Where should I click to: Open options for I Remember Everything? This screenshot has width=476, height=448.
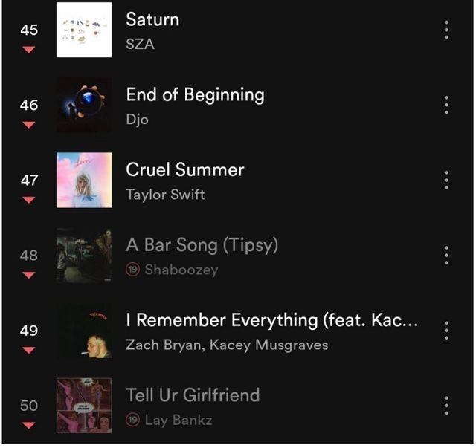point(446,330)
